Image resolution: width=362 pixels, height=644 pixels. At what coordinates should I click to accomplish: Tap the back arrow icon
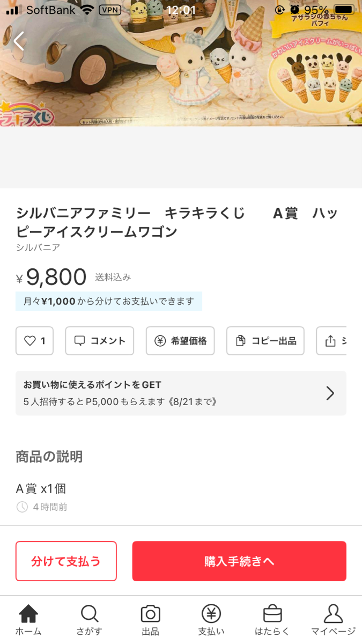click(19, 41)
